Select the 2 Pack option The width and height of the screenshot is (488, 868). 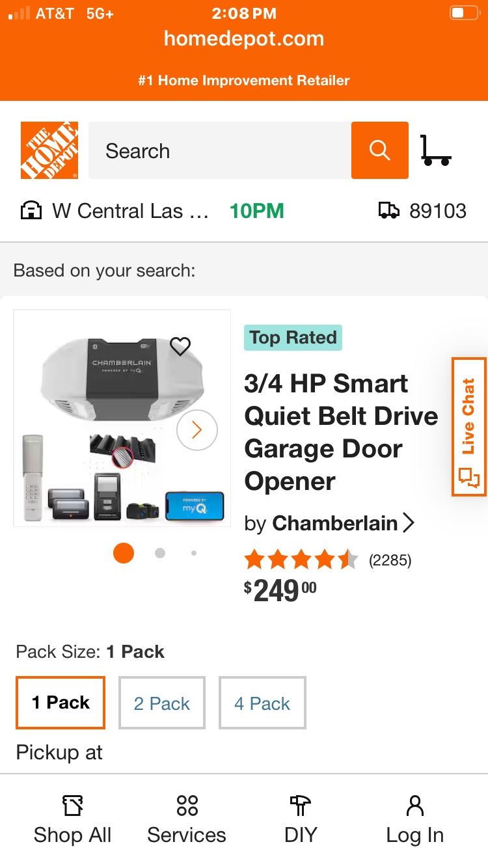pos(162,703)
